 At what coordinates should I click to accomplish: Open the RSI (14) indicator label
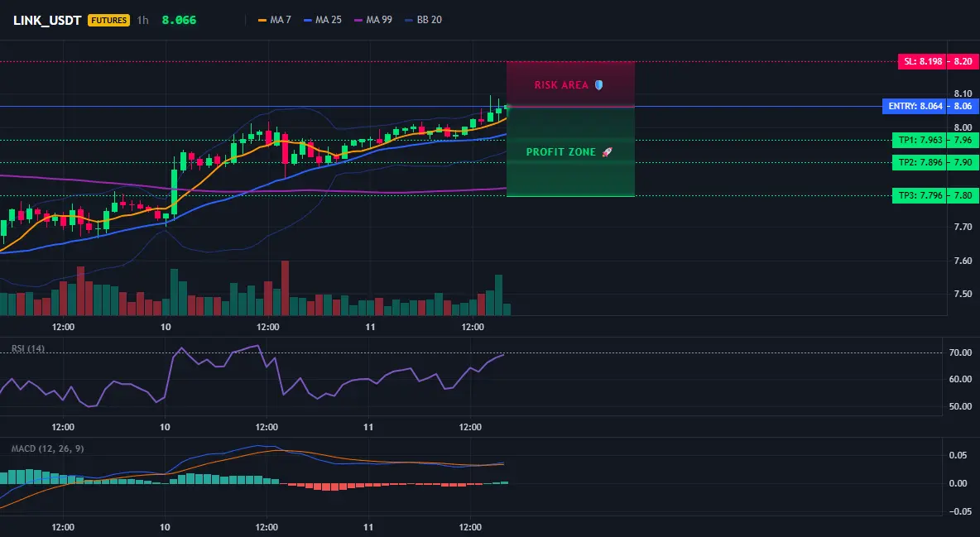(28, 348)
